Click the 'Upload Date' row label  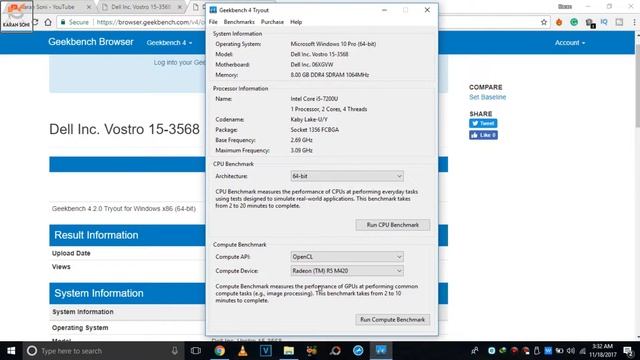[x=71, y=253]
